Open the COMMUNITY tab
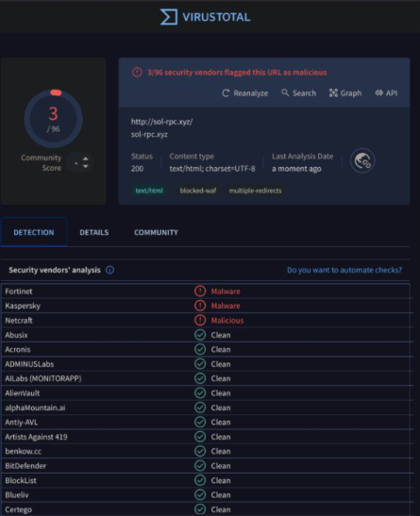 point(156,232)
